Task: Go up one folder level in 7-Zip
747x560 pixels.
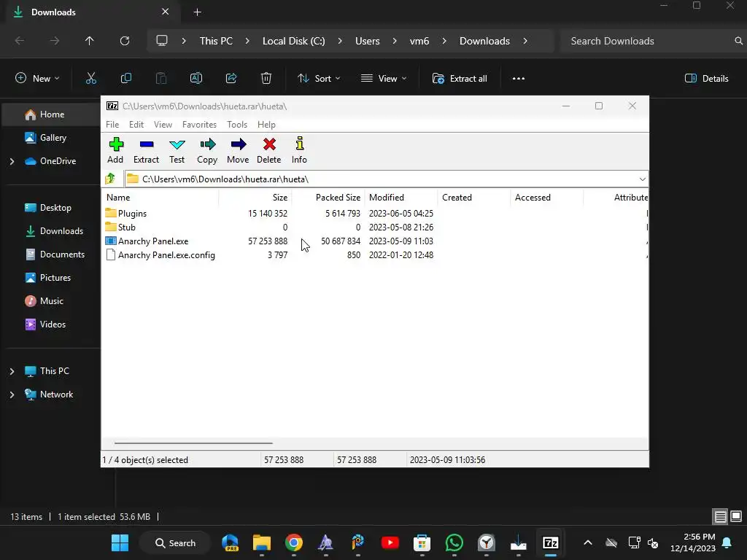Action: tap(110, 179)
